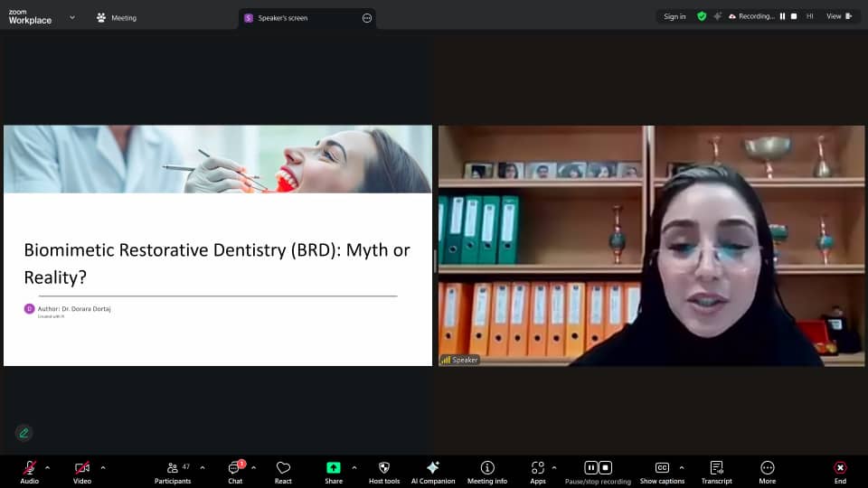Switch to the Speaker's screen tab

(x=285, y=18)
